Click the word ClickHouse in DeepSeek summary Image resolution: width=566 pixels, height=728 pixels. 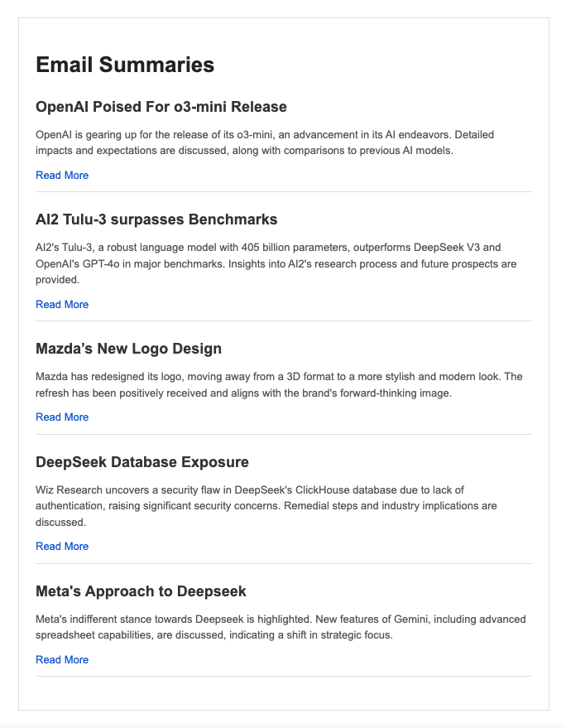click(325, 490)
